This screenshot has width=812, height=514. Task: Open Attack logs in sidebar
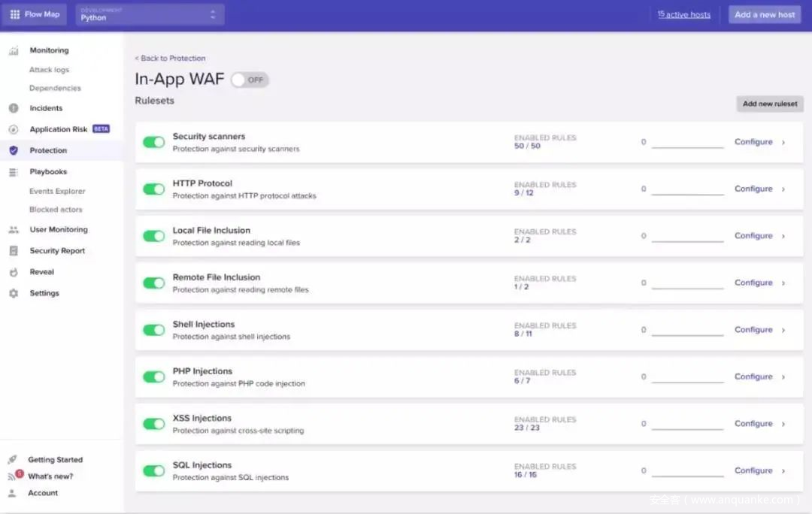(x=49, y=70)
